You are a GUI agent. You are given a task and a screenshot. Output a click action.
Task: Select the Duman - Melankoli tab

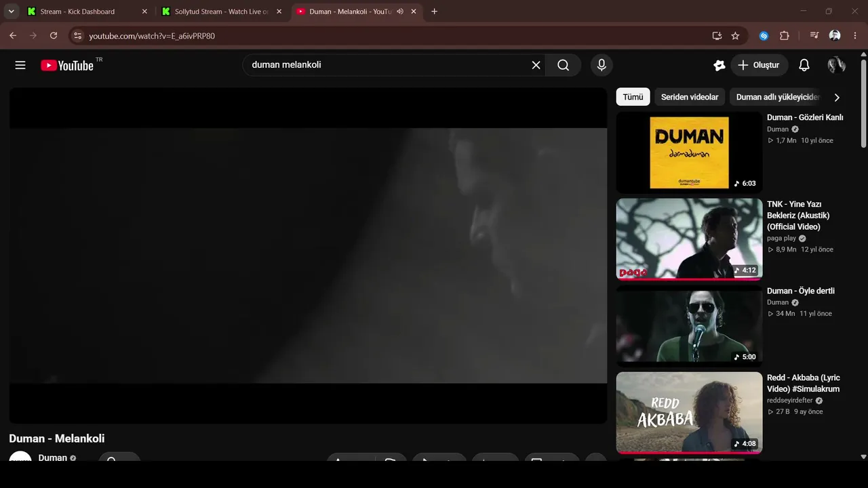[357, 12]
